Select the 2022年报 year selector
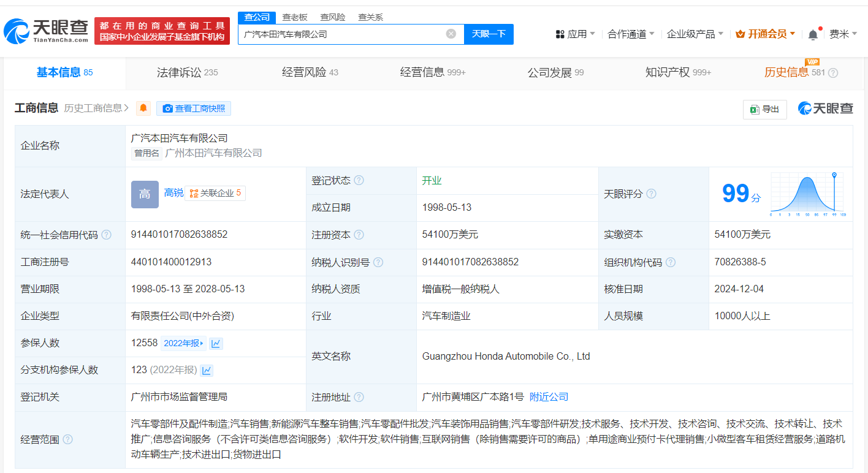 (183, 343)
